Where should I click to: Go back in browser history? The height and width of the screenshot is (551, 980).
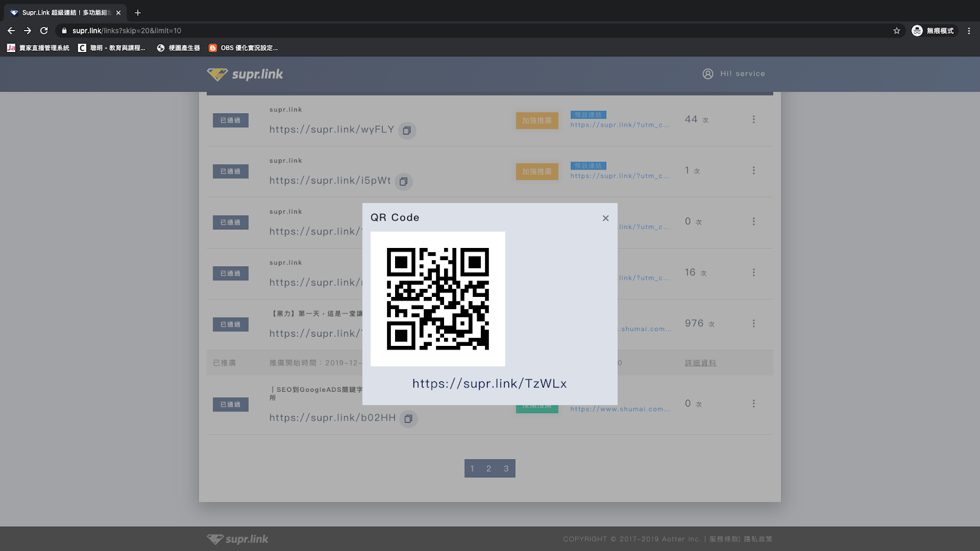11,31
